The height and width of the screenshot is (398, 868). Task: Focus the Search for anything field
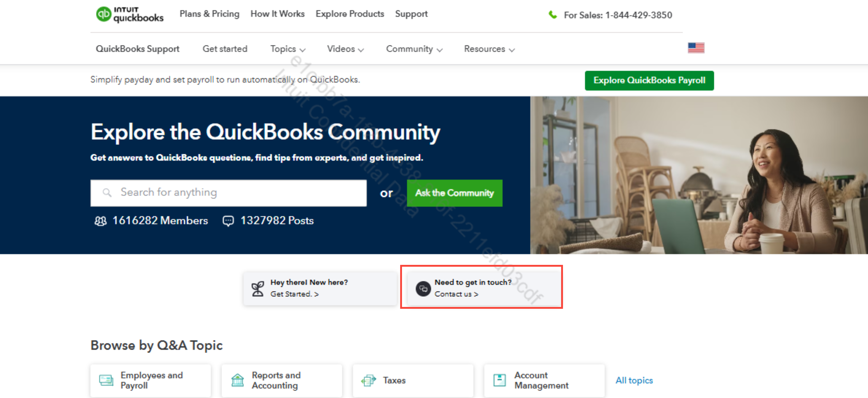pyautogui.click(x=236, y=192)
